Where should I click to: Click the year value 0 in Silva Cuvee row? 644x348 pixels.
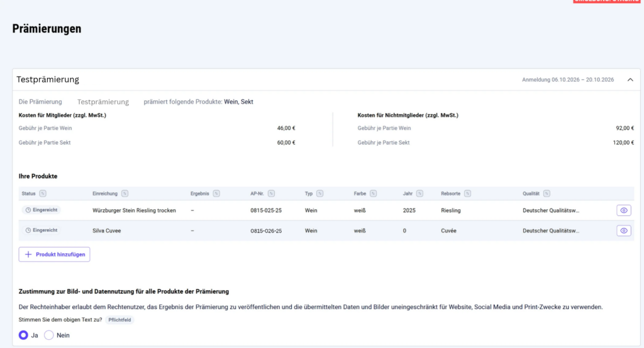(404, 231)
